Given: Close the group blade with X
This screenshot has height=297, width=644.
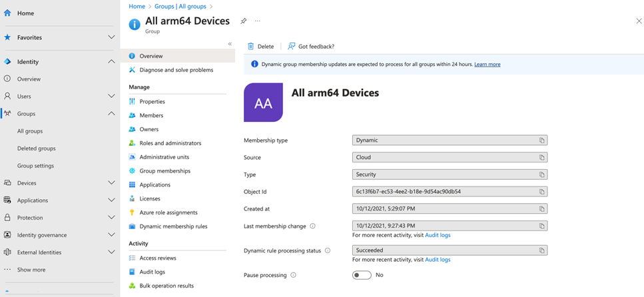Looking at the screenshot, I should point(638,21).
